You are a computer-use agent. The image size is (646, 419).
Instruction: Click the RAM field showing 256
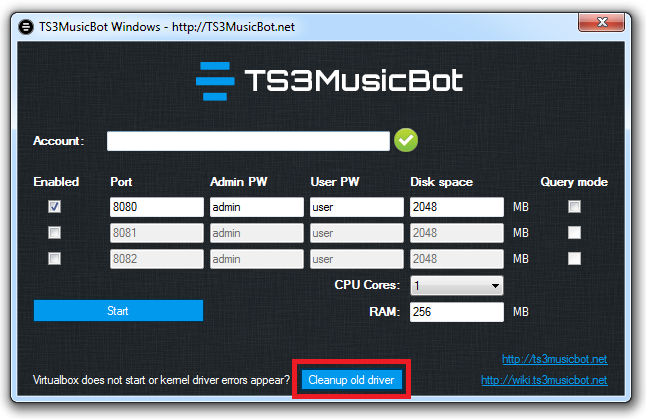click(x=456, y=312)
